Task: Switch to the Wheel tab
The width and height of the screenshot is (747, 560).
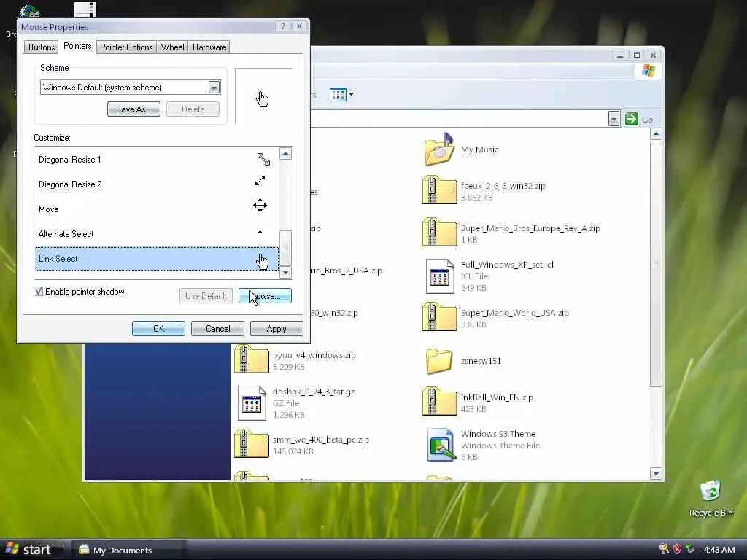Action: tap(172, 47)
